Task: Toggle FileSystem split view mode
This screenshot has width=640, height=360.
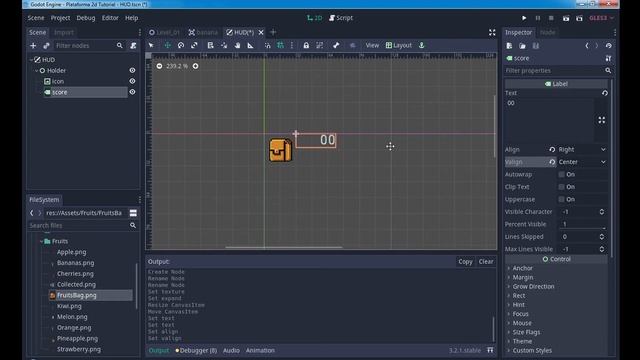Action: tap(133, 213)
